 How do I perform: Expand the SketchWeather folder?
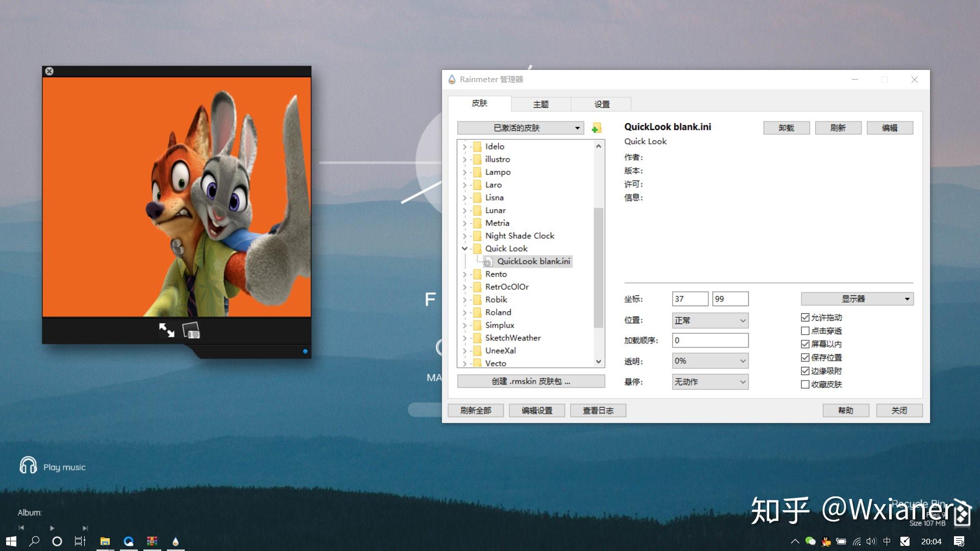pos(464,338)
